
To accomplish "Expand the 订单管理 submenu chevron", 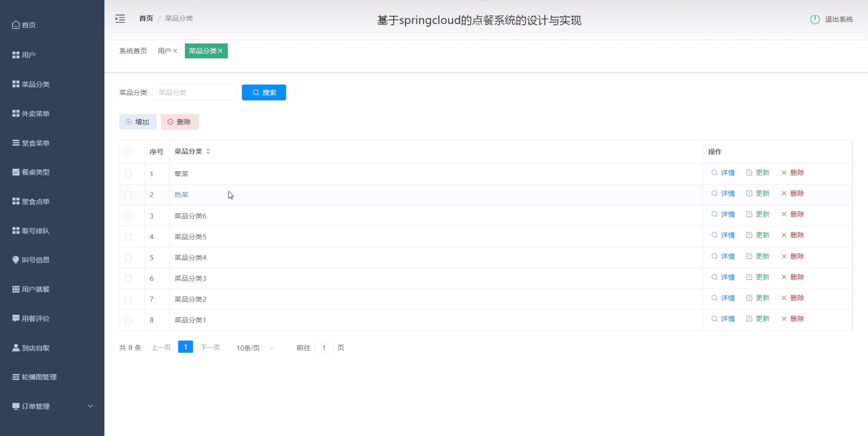I will coord(90,406).
